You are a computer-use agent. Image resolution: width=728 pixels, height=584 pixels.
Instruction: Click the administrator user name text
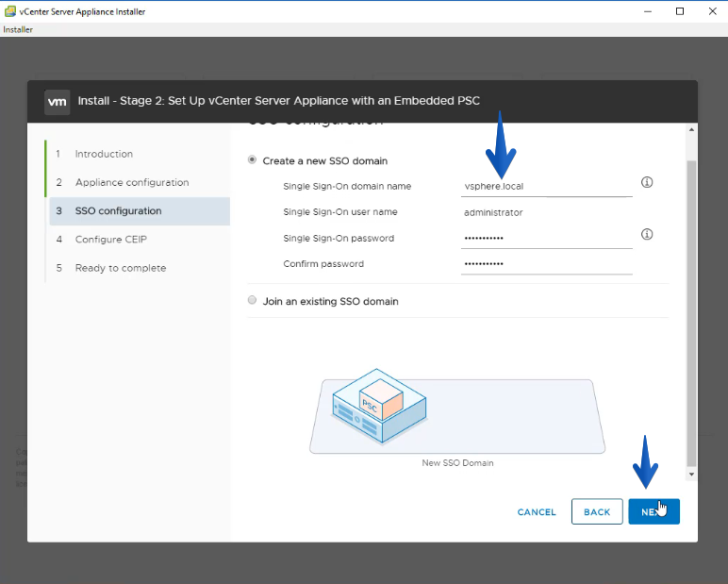(493, 213)
